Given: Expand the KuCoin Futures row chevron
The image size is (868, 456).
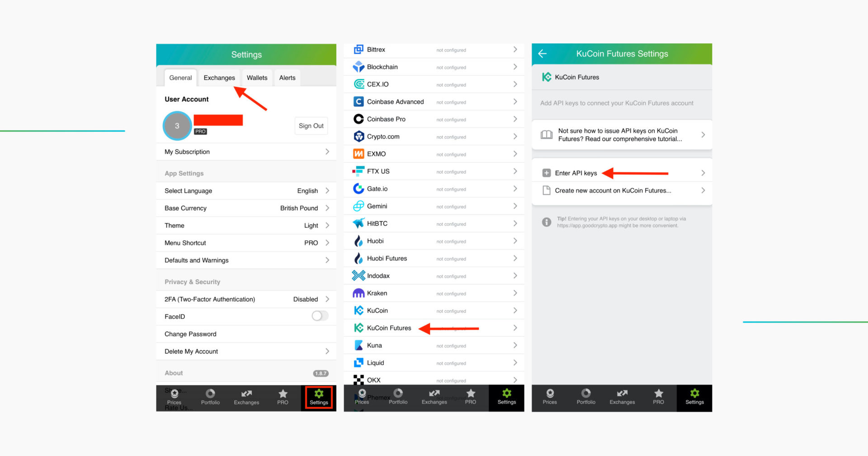Looking at the screenshot, I should [x=515, y=328].
